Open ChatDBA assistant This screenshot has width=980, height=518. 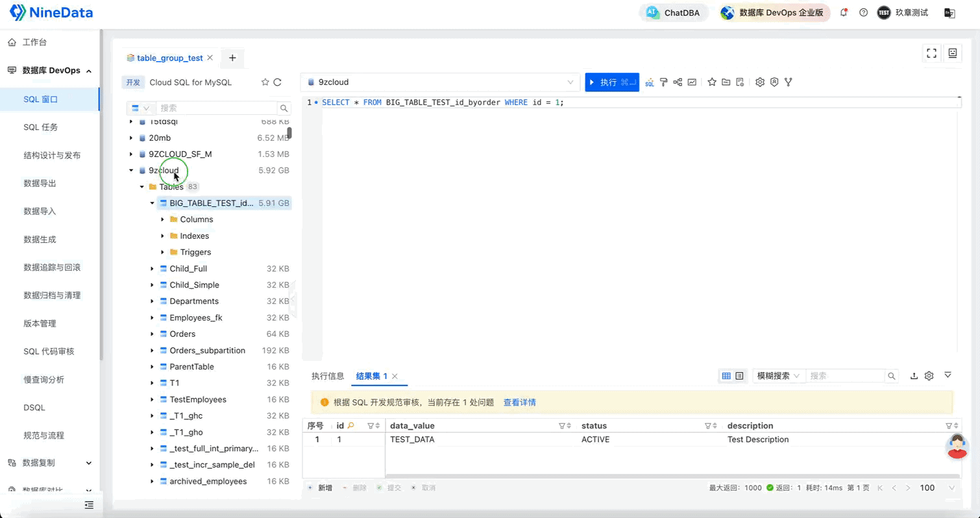click(x=673, y=12)
